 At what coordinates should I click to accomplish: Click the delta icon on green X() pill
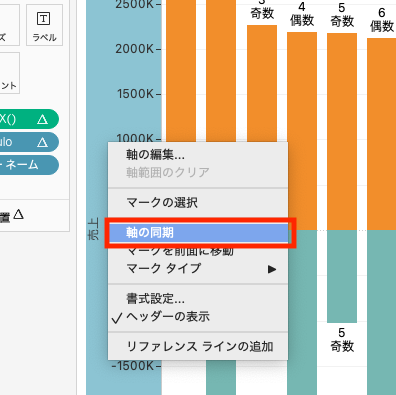pos(42,119)
